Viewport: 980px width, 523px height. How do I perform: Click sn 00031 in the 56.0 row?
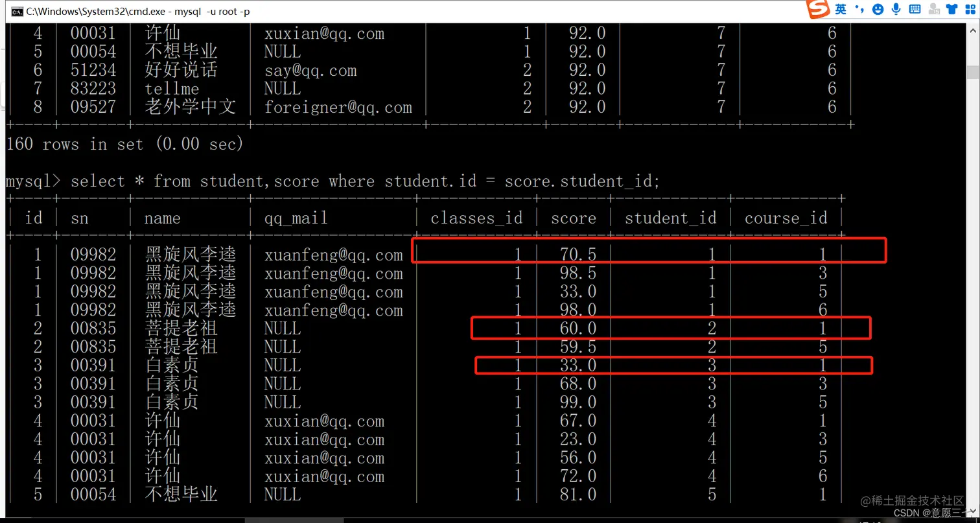click(93, 458)
